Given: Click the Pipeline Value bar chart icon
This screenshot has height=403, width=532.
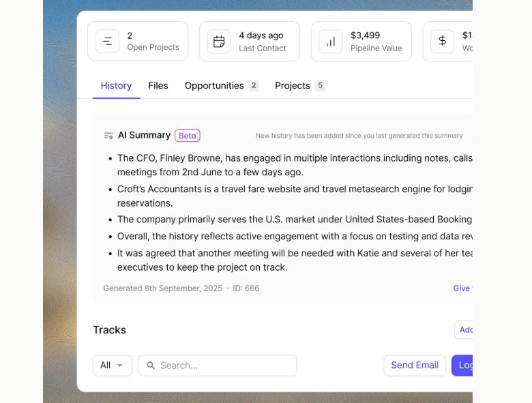Looking at the screenshot, I should [331, 42].
